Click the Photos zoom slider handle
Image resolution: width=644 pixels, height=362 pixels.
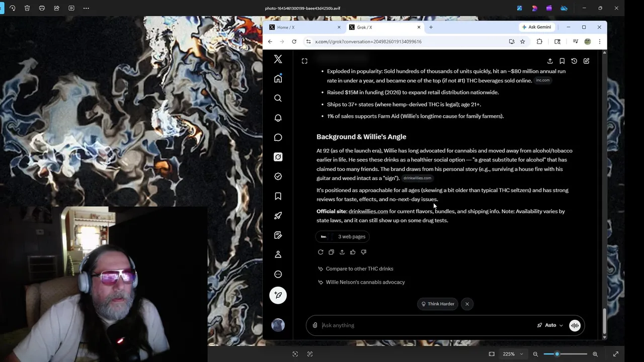pos(557,354)
